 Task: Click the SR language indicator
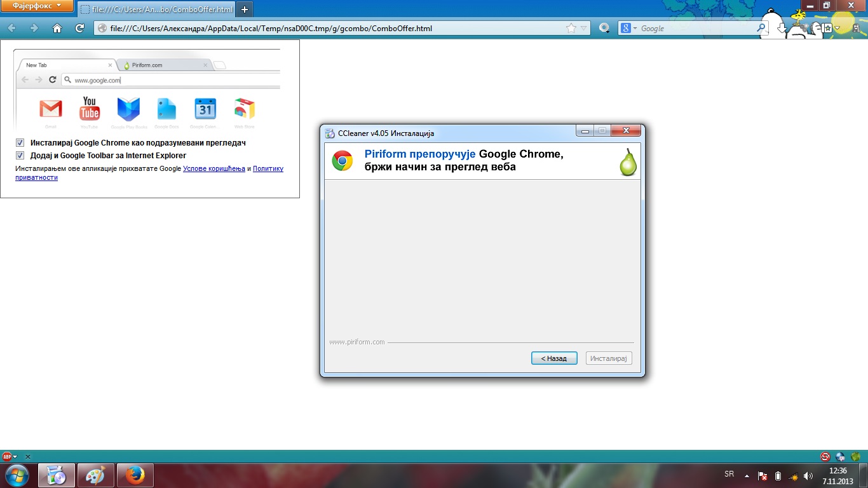729,475
